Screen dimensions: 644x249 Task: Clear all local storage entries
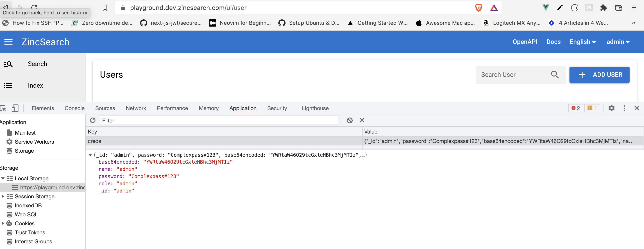pos(349,120)
